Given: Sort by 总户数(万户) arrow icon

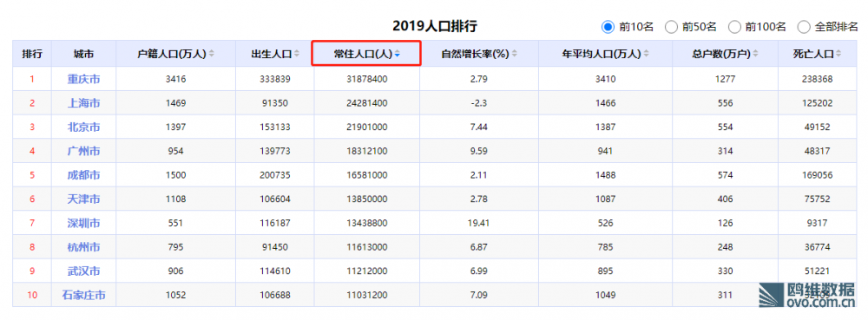Looking at the screenshot, I should click(x=756, y=54).
